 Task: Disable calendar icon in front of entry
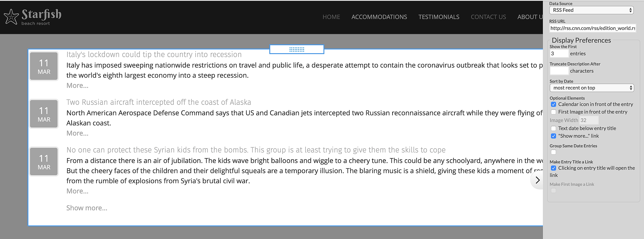[x=553, y=104]
